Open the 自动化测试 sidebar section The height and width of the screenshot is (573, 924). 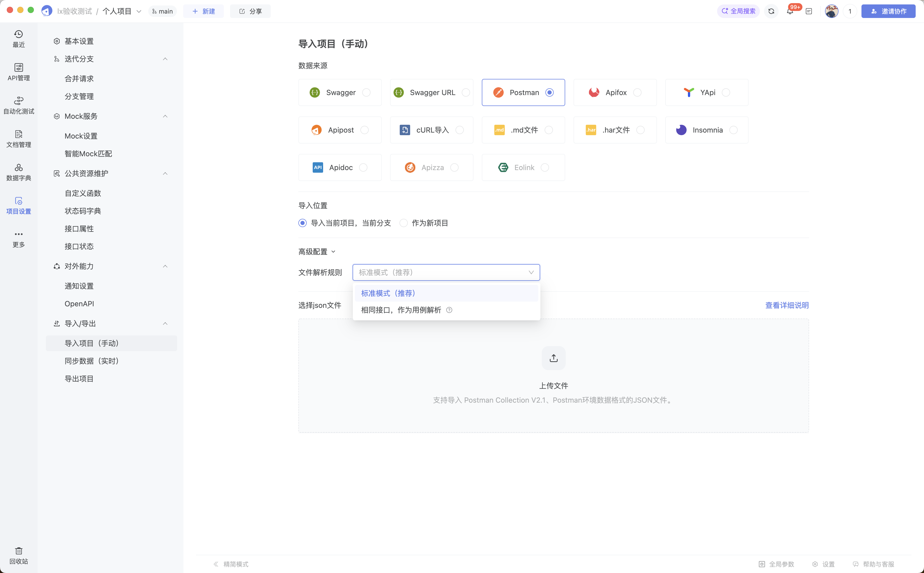(x=19, y=106)
